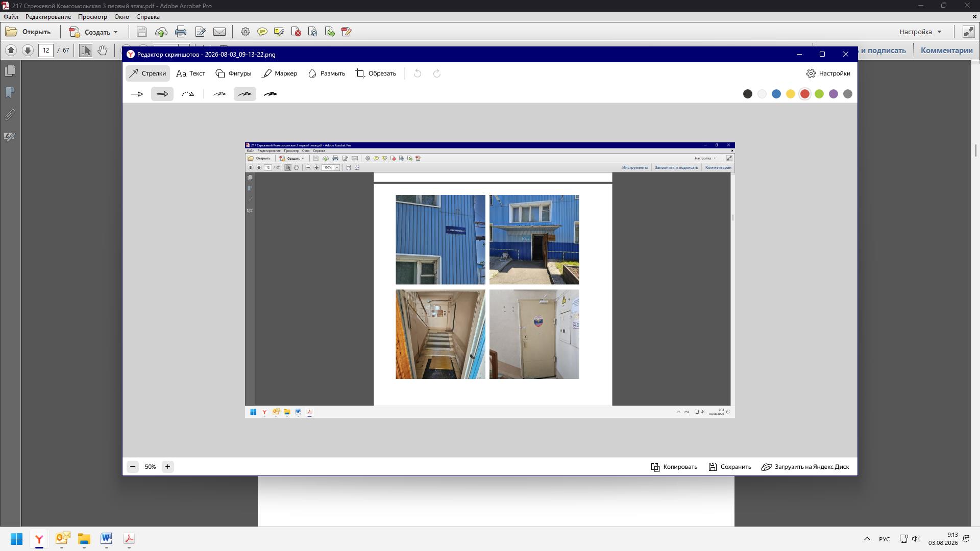980x551 pixels.
Task: Choose the thin arrow style
Action: (x=137, y=94)
